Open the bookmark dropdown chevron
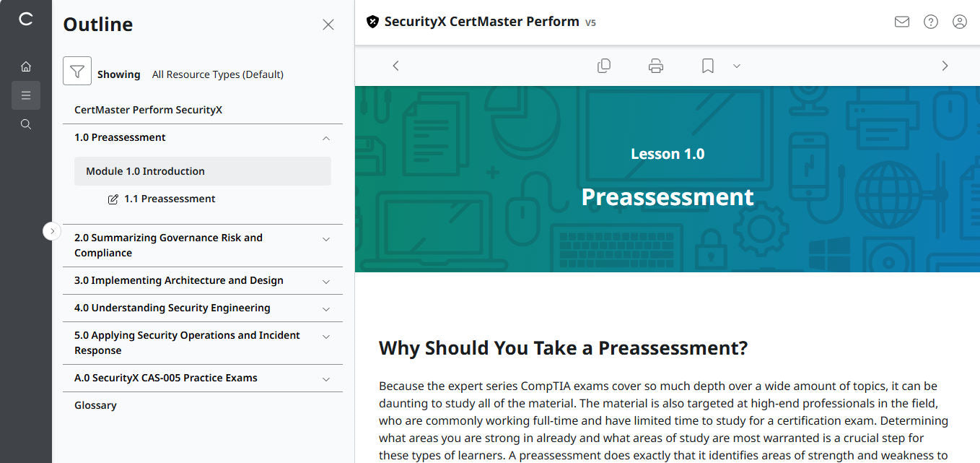Screen dimensions: 980x463 click(736, 66)
